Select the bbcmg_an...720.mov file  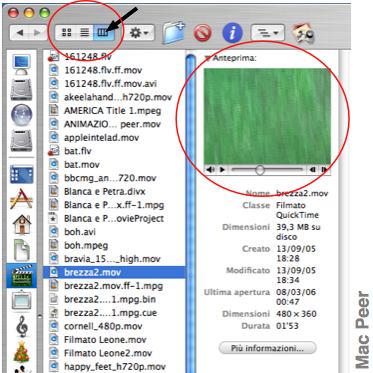[114, 178]
